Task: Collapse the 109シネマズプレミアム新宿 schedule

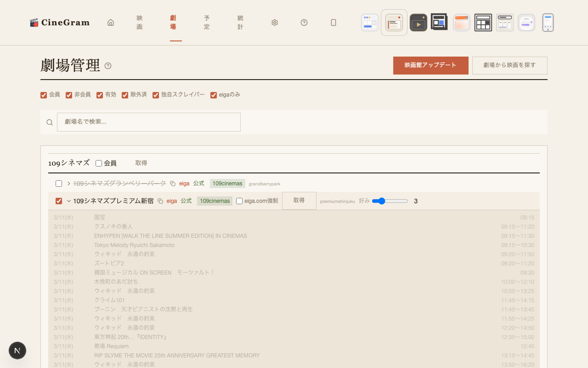Action: [69, 201]
